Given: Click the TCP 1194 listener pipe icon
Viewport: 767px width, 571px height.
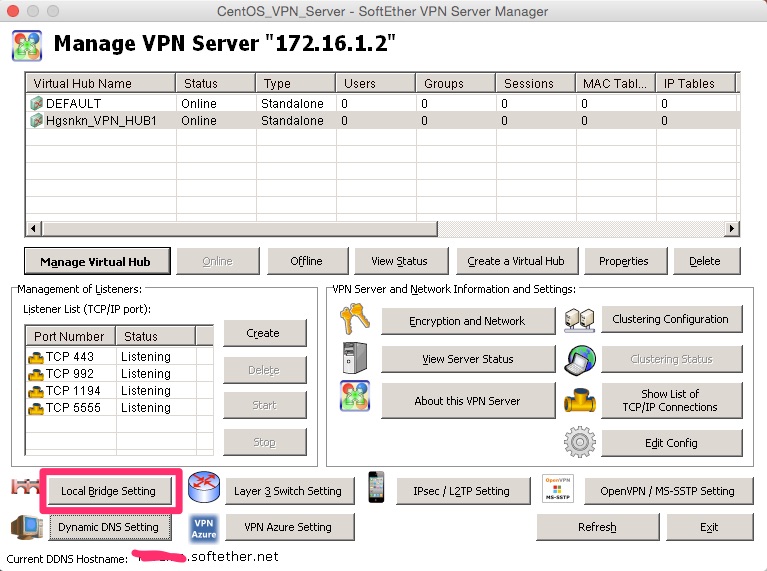Looking at the screenshot, I should tap(36, 392).
